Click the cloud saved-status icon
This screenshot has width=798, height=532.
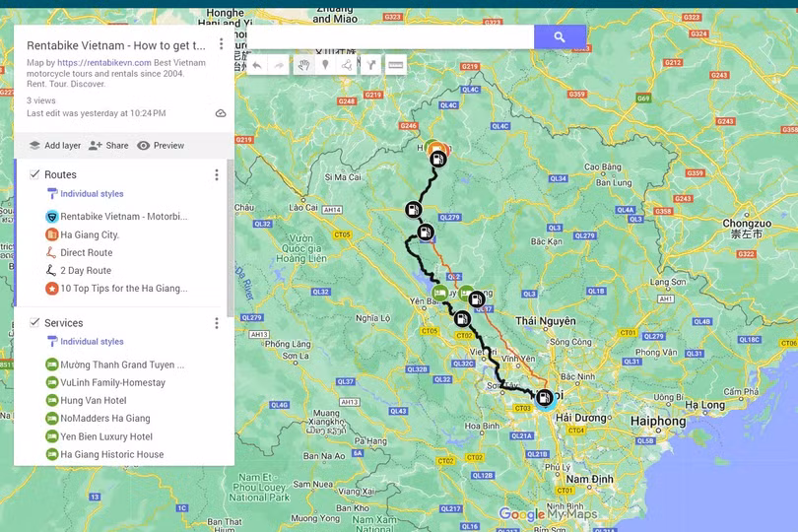pos(221,113)
